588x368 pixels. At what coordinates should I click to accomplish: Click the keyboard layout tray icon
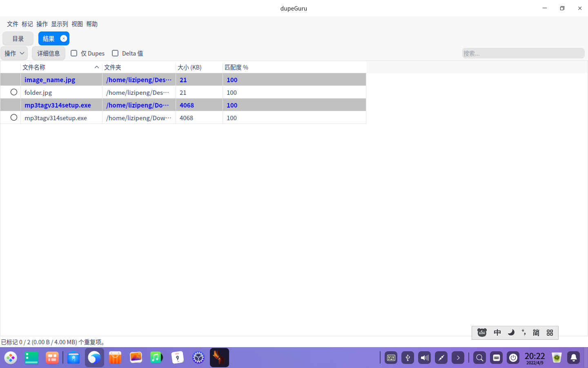[497, 358]
